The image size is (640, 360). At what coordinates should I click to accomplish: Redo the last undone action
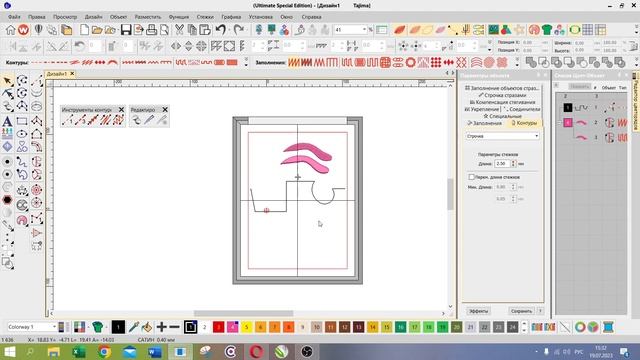pos(238,30)
